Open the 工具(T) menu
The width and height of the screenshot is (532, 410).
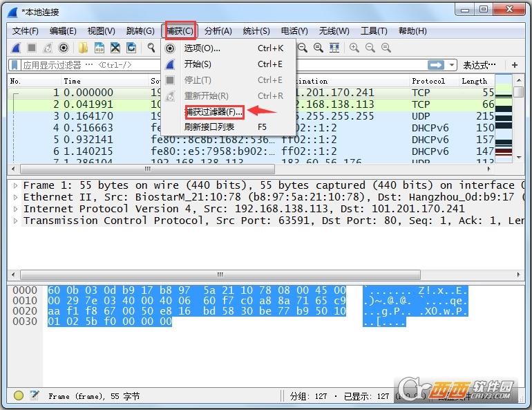[x=374, y=31]
